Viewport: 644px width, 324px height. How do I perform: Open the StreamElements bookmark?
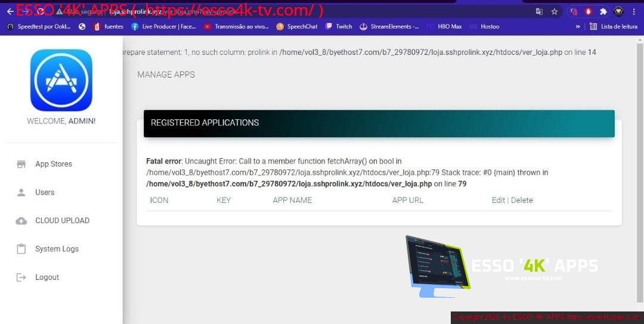(x=389, y=26)
